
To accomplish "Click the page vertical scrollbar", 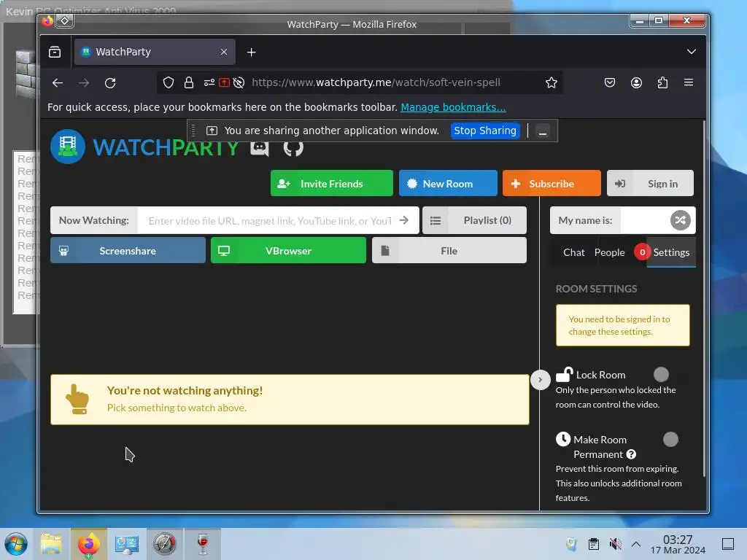I will coord(704,299).
